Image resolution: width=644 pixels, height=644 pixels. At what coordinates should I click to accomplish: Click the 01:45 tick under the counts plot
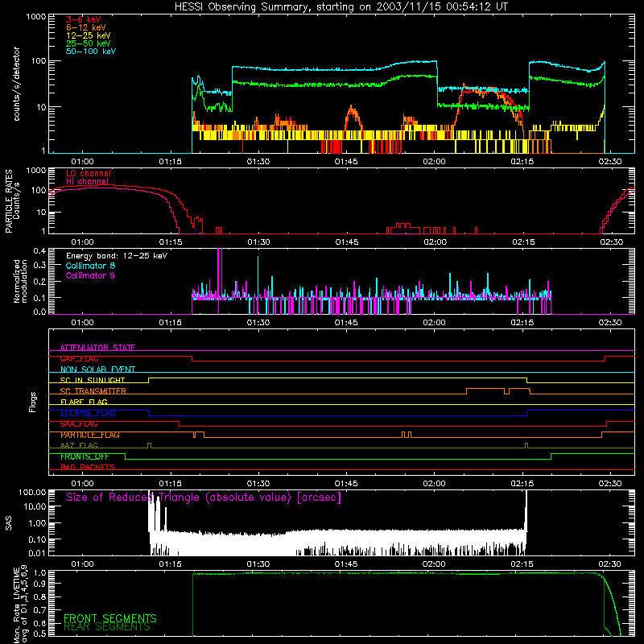(x=346, y=162)
